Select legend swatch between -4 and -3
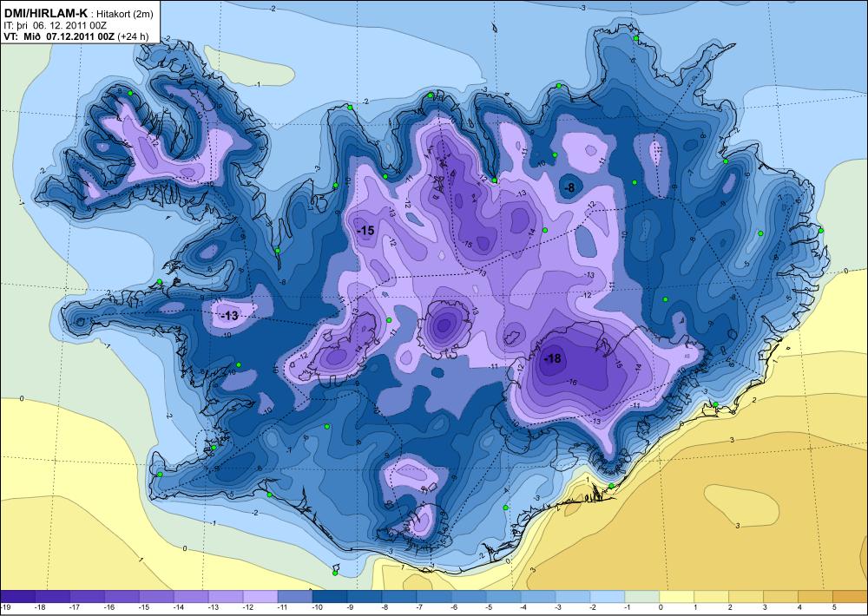Screen dimensions: 868x616 pyautogui.click(x=537, y=597)
